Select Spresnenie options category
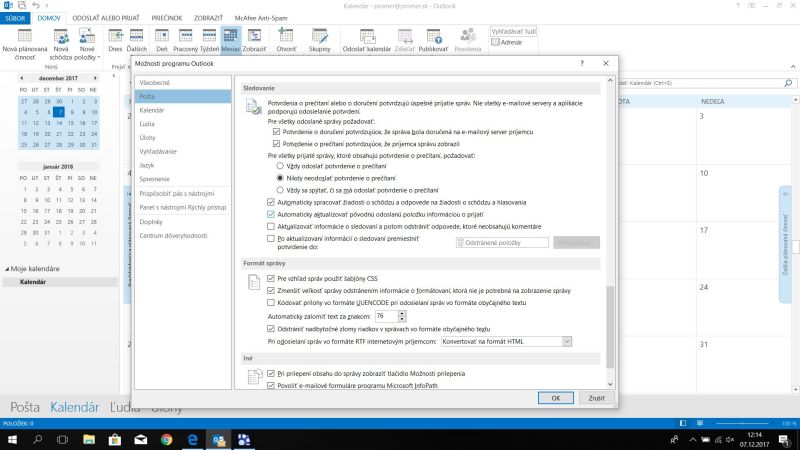 point(183,179)
